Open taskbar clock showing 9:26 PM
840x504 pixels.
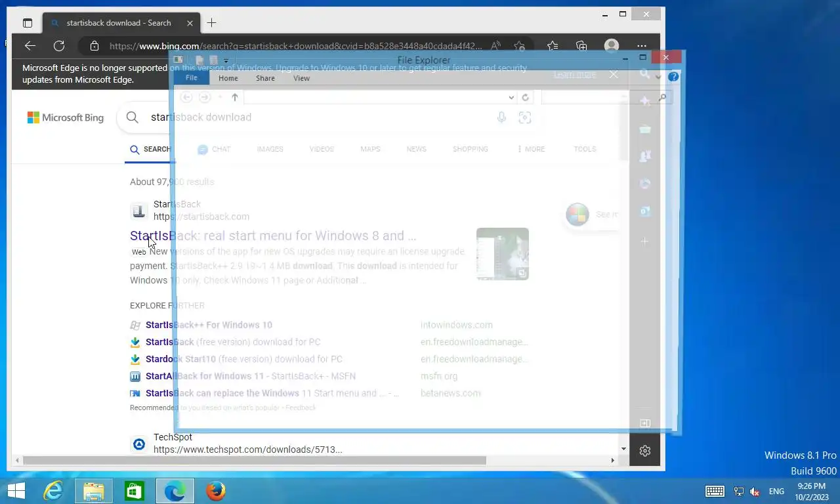tap(811, 492)
